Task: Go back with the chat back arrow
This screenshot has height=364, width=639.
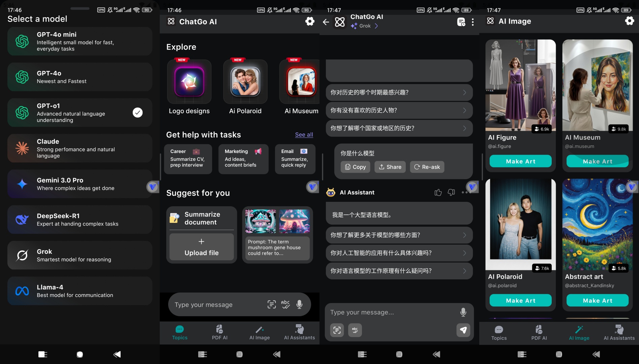Action: coord(326,22)
